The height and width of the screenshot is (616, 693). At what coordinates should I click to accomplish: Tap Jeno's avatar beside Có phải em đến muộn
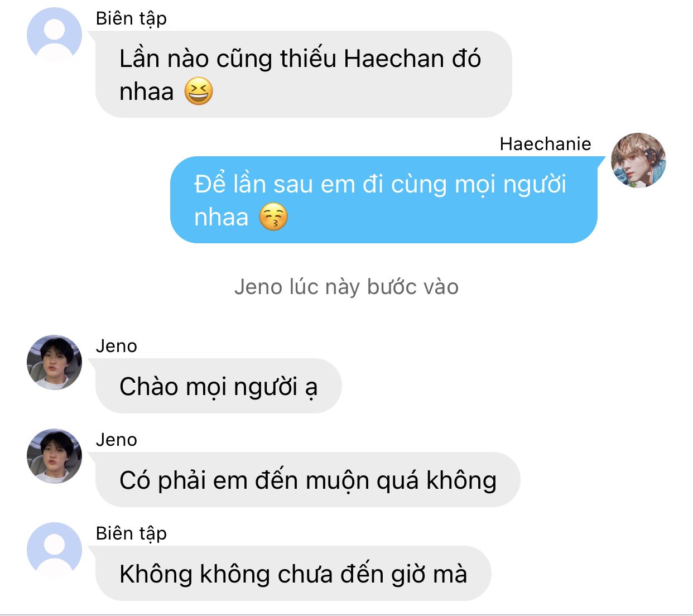pyautogui.click(x=55, y=456)
